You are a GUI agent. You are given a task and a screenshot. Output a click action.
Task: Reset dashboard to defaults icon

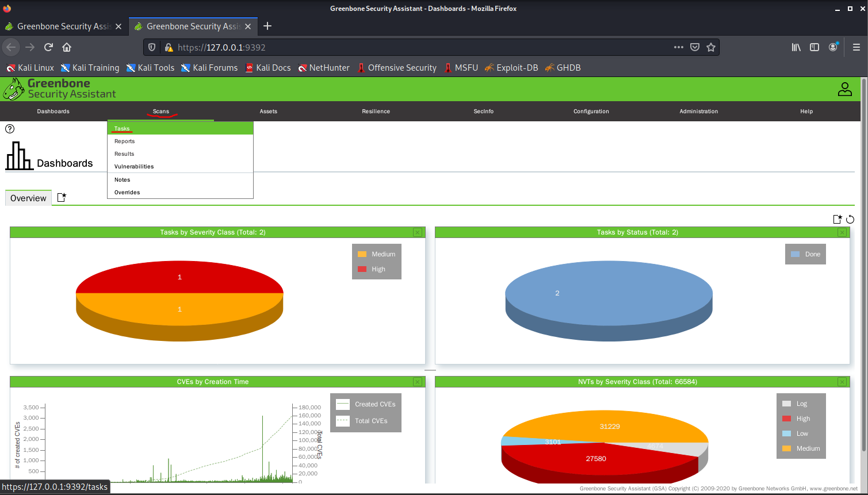[x=850, y=219]
